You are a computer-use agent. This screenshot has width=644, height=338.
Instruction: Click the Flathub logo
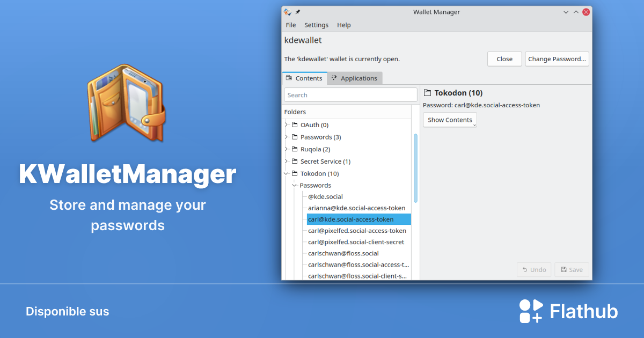pos(531,311)
